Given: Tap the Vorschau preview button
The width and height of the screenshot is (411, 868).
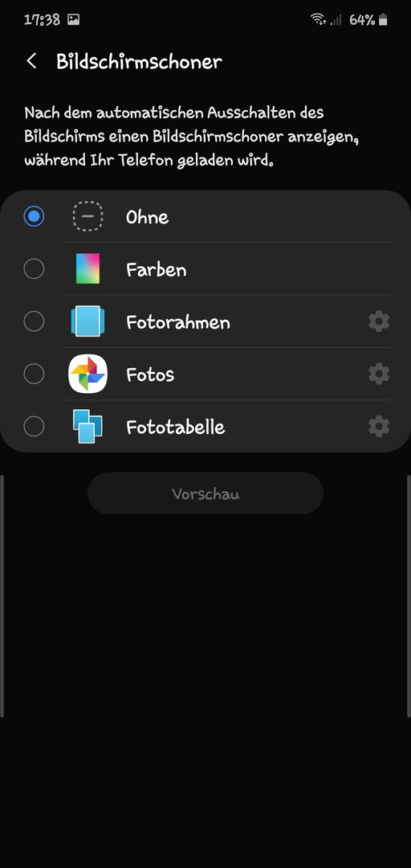Looking at the screenshot, I should point(205,493).
